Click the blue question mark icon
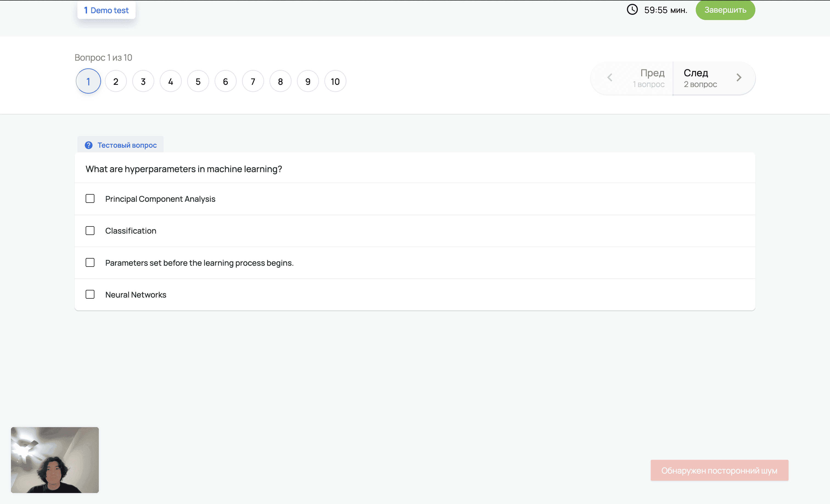 coord(89,145)
